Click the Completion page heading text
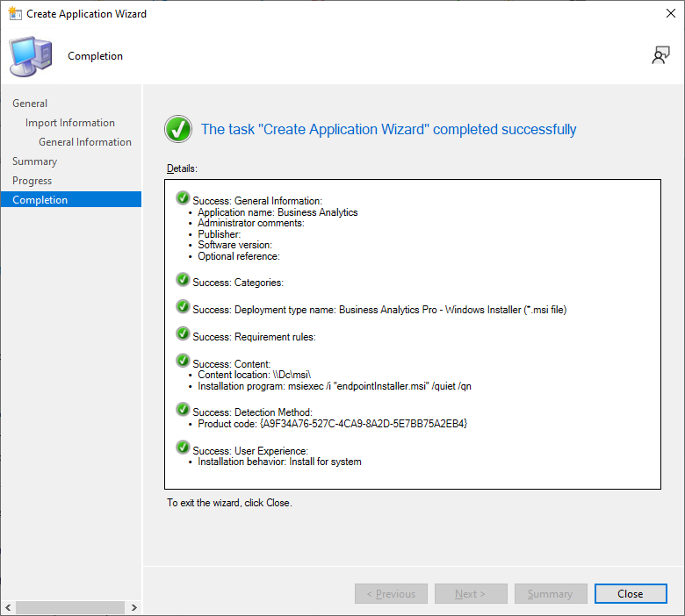Screen dimensions: 685x616 click(95, 56)
